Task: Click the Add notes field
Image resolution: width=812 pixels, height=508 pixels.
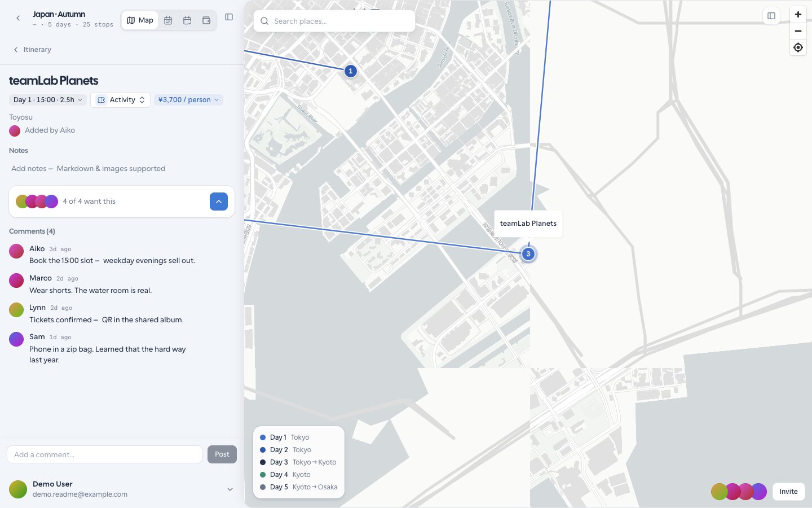Action: point(122,169)
